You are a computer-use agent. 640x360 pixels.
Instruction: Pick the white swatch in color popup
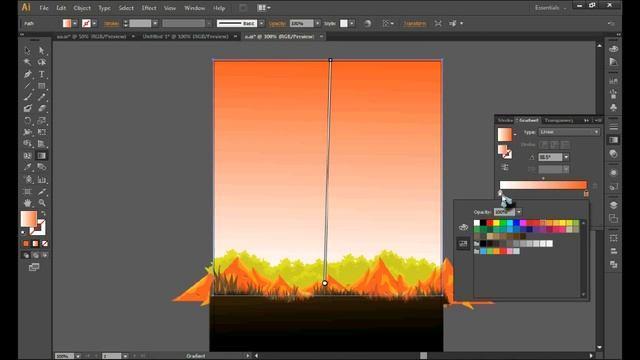477,223
